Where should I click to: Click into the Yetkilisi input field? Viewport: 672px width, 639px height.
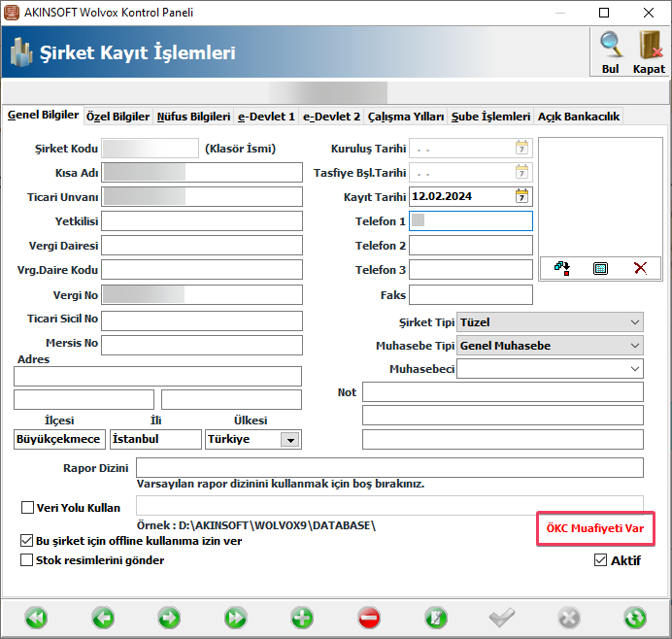tap(202, 220)
